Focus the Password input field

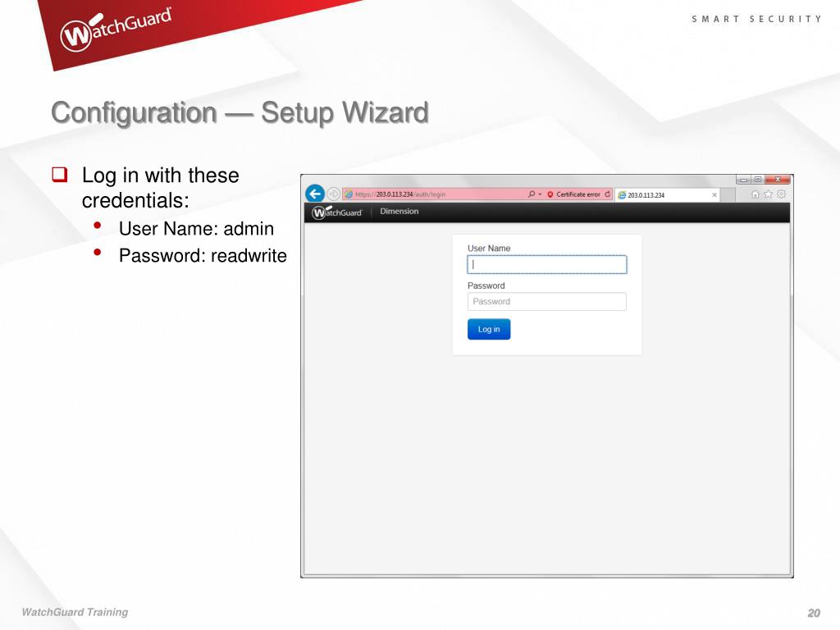tap(547, 302)
